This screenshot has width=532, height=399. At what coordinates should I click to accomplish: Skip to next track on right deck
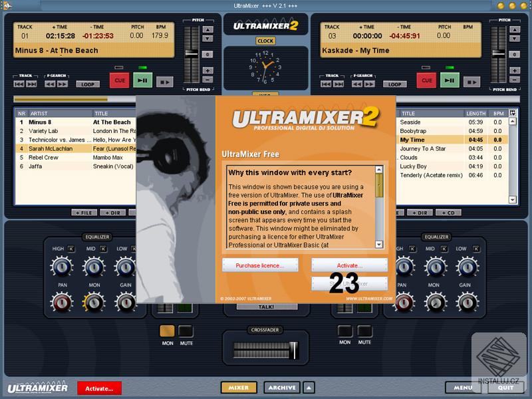click(x=338, y=84)
